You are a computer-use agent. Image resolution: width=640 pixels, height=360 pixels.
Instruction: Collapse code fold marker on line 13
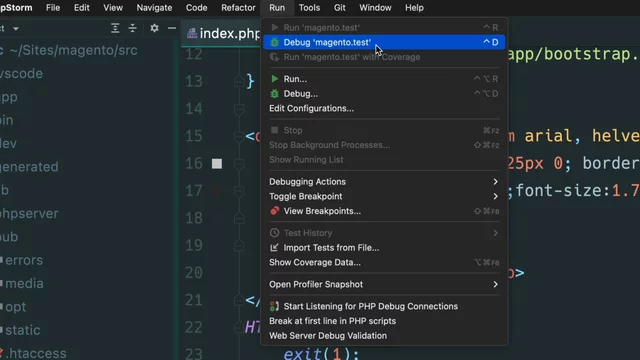[x=239, y=82]
